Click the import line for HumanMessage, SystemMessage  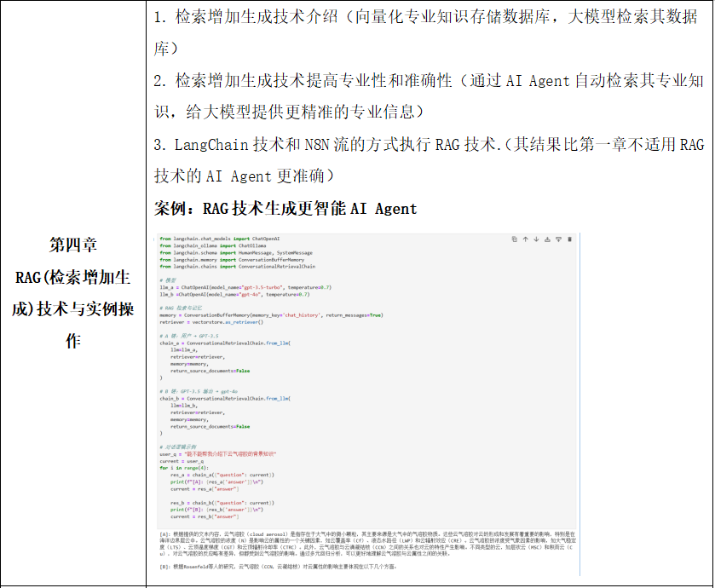pyautogui.click(x=236, y=252)
